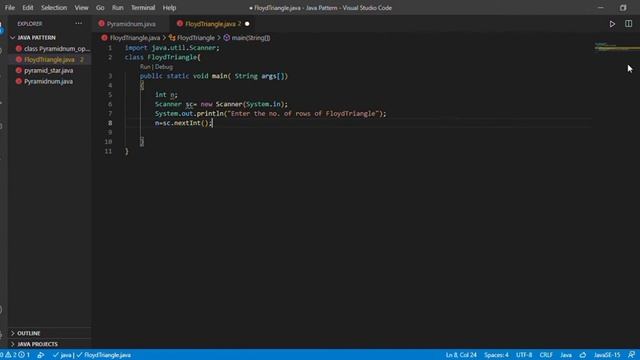Click the 'class FloydTriangle{' code line
The height and width of the screenshot is (360, 640).
(162, 57)
